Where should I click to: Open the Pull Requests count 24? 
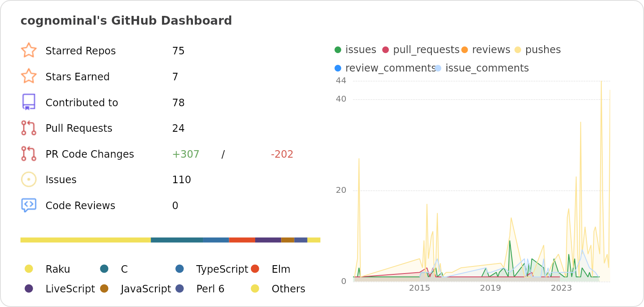(179, 128)
